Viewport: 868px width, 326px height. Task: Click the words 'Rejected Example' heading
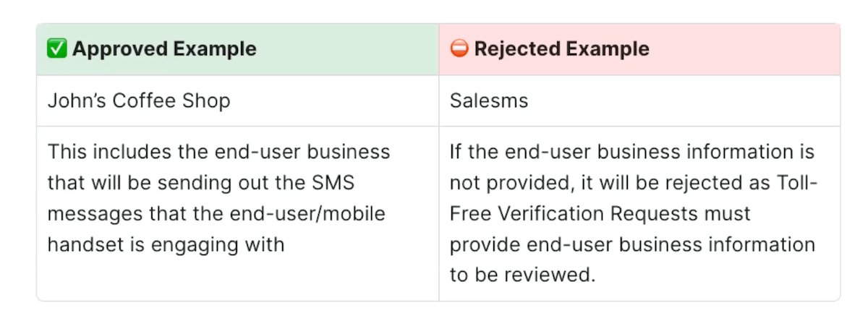(x=562, y=49)
